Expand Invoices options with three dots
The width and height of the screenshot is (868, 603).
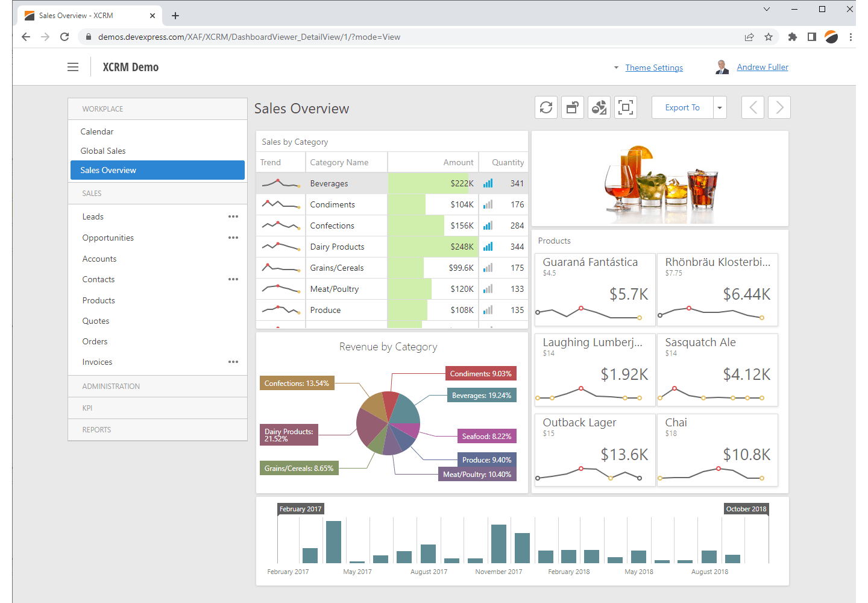233,362
